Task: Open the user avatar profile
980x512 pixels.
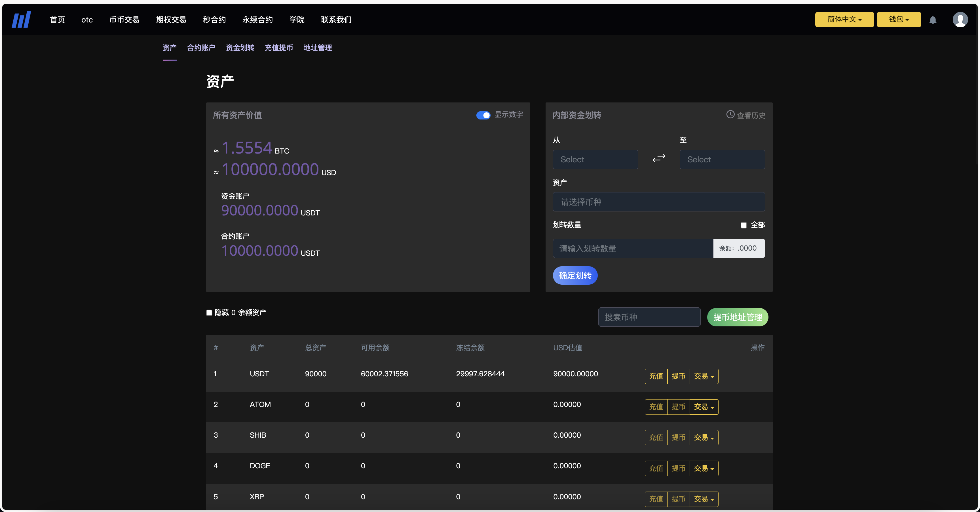Action: [960, 19]
